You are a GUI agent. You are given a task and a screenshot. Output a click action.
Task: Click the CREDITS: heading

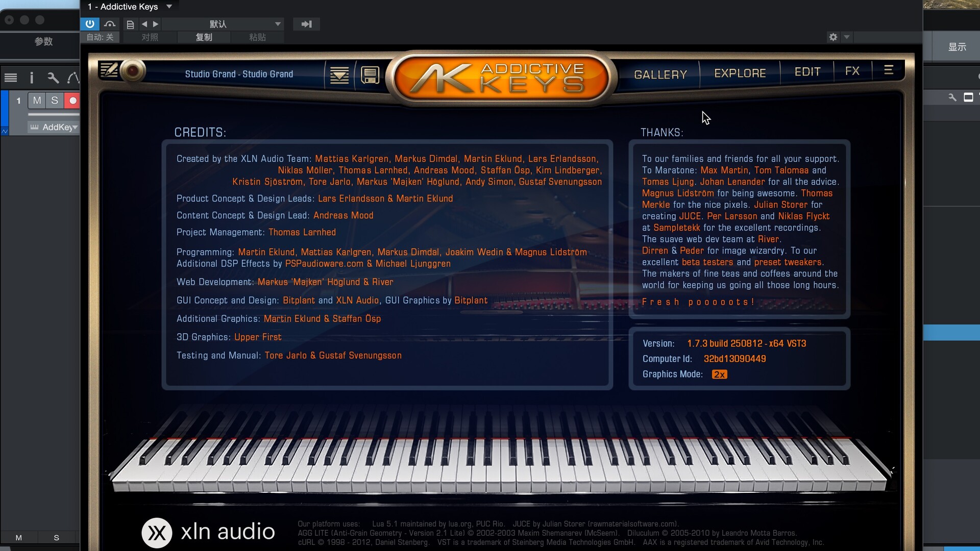(200, 133)
